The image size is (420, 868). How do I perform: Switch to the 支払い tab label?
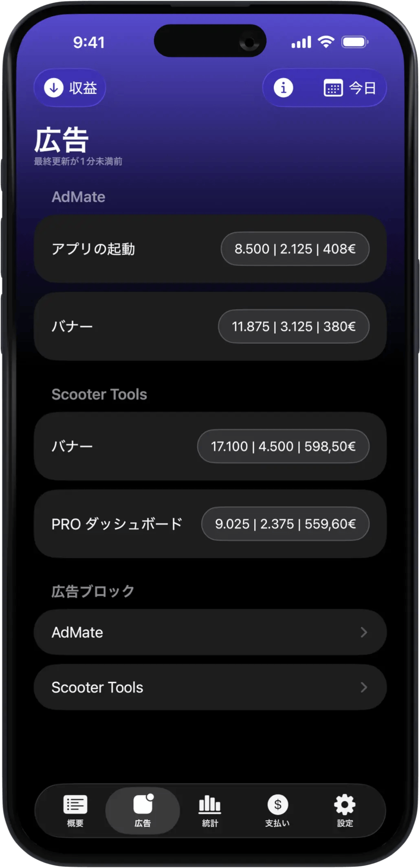click(x=277, y=823)
